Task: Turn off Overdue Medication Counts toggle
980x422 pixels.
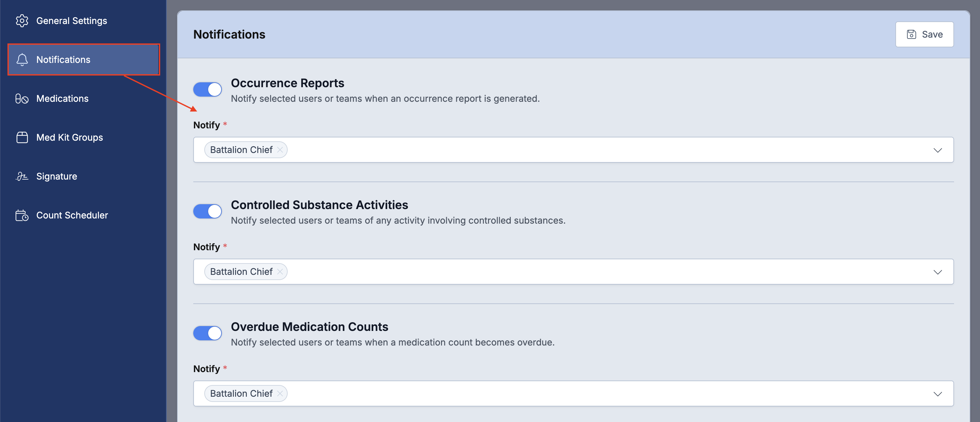Action: point(207,333)
